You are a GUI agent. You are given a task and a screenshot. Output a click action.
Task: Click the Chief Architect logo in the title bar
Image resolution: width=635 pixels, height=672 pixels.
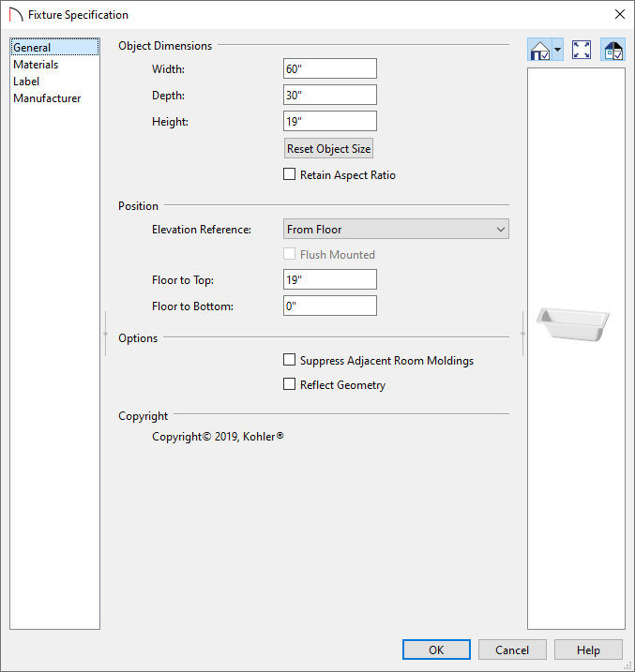click(15, 15)
